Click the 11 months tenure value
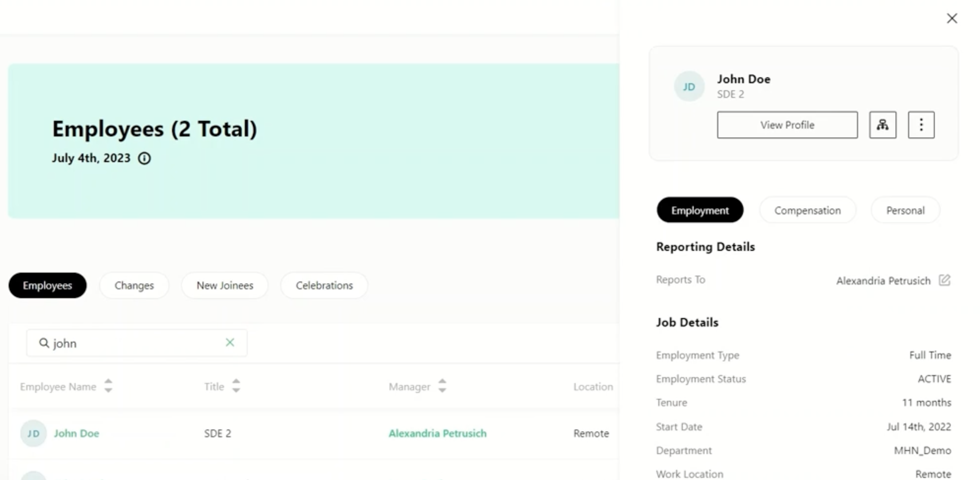This screenshot has height=480, width=980. pyautogui.click(x=927, y=402)
